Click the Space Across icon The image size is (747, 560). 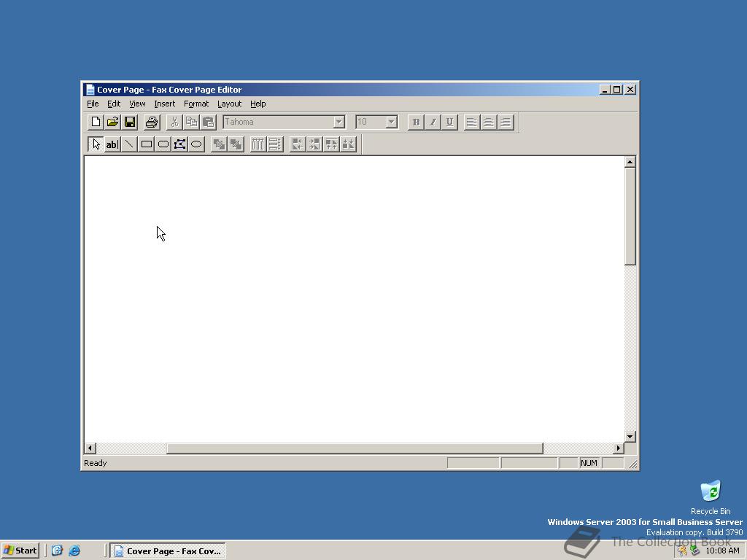click(258, 144)
